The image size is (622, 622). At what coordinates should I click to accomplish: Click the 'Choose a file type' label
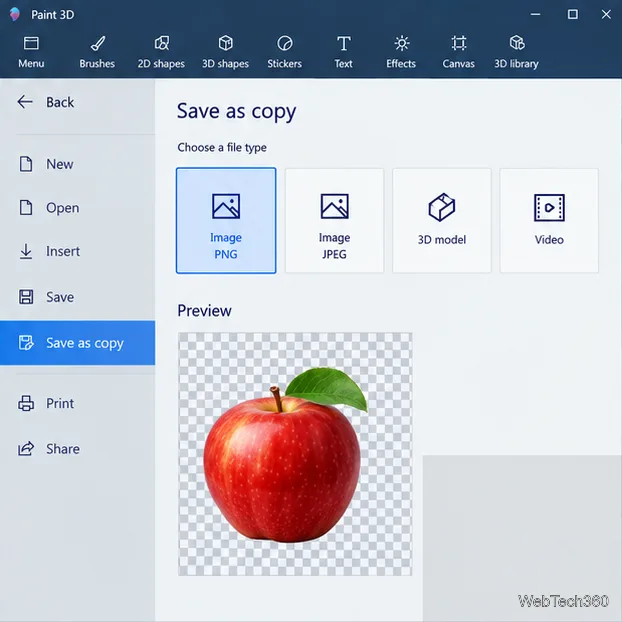pos(222,148)
